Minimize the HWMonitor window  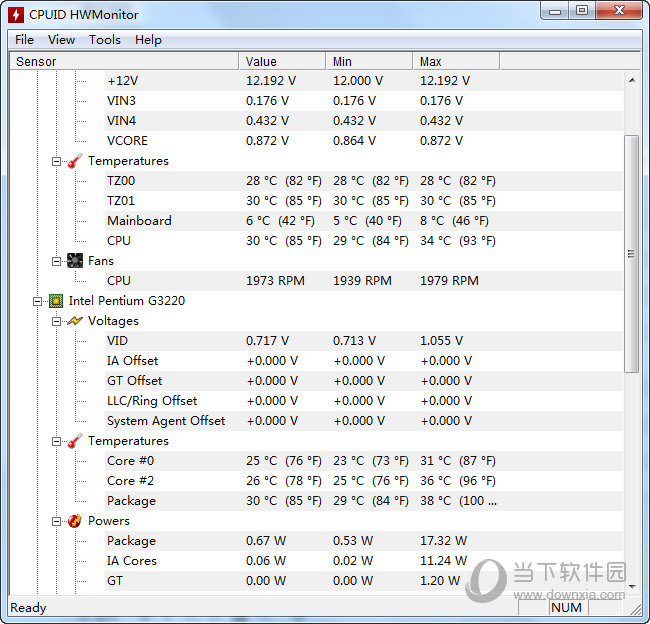(555, 11)
